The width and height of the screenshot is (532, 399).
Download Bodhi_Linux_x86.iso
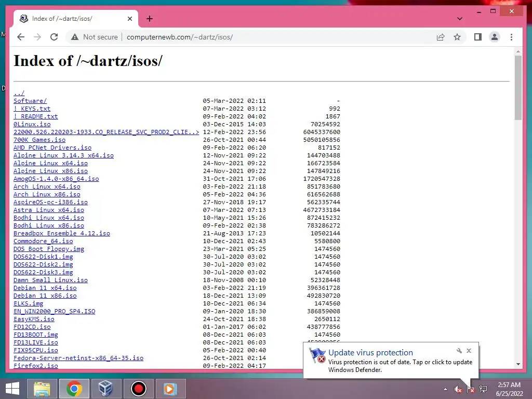click(49, 225)
